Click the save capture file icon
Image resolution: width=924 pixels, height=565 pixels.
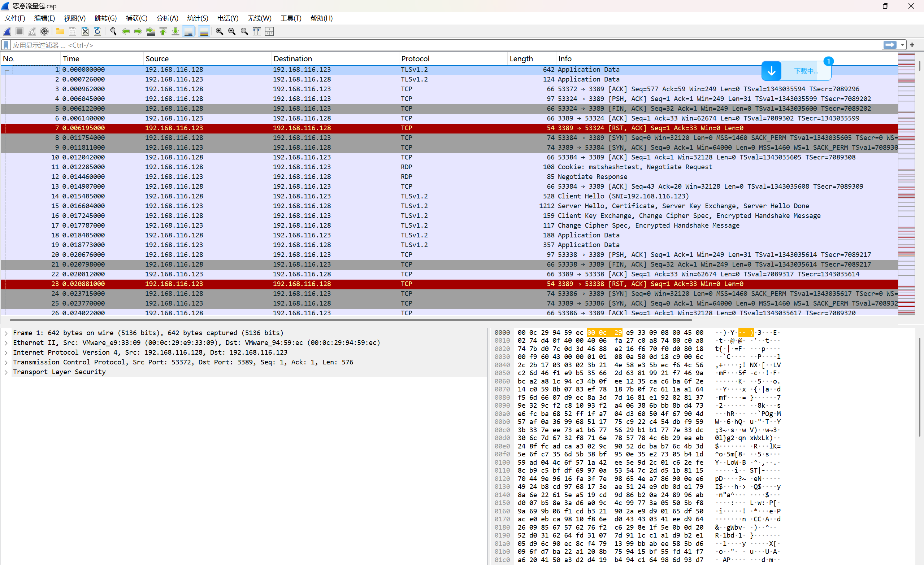pyautogui.click(x=73, y=31)
